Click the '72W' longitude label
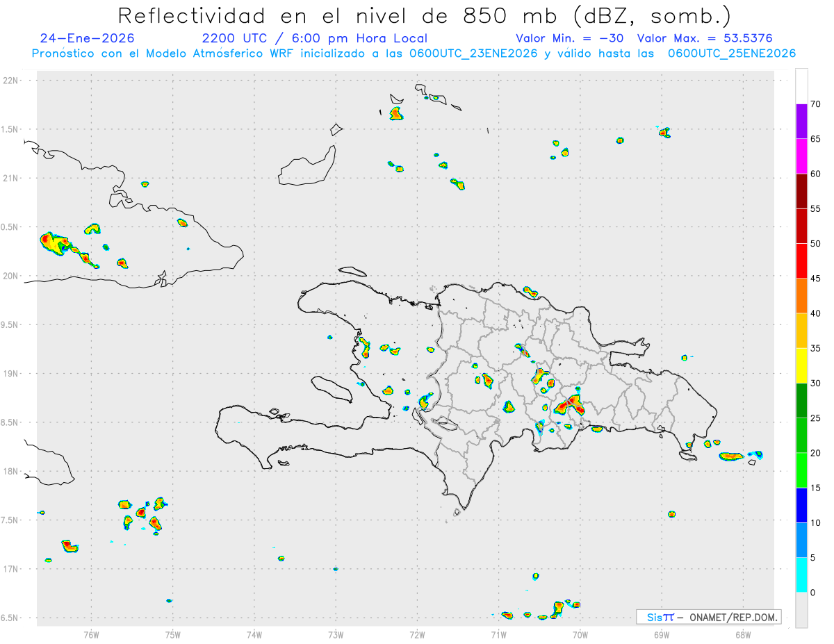This screenshot has height=644, width=834. [x=417, y=634]
